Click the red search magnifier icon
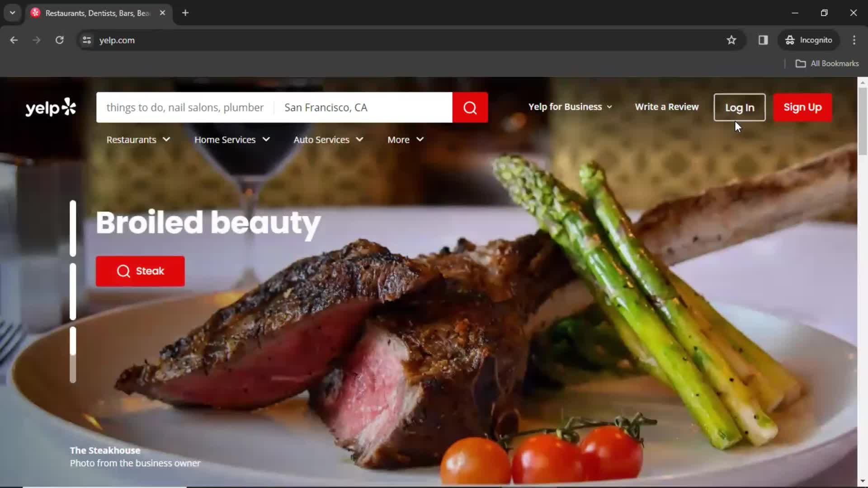This screenshot has width=868, height=488. click(471, 107)
